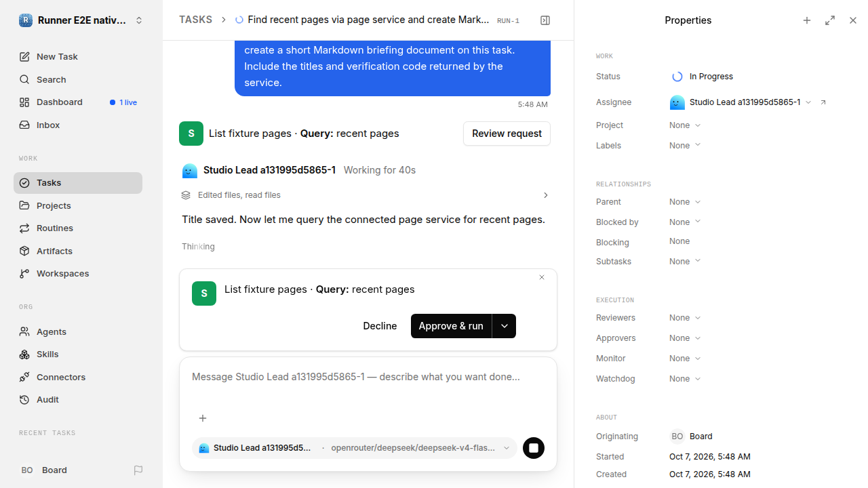This screenshot has height=488, width=868.
Task: Approve and run the request
Action: 451,326
